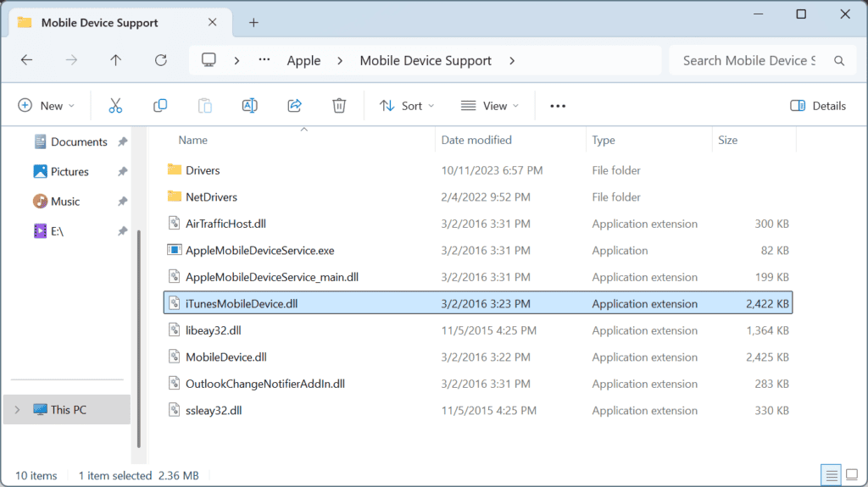
Task: Sort by the Type column header
Action: tap(604, 140)
